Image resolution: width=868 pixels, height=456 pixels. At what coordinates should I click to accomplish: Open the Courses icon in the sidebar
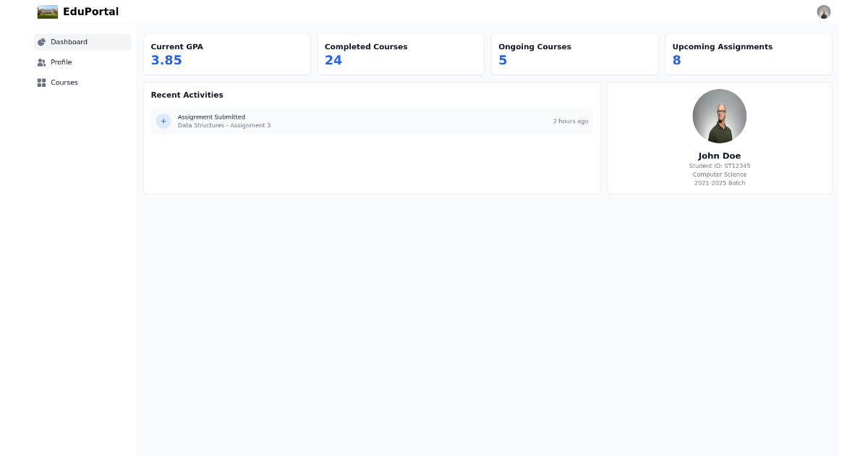[41, 82]
